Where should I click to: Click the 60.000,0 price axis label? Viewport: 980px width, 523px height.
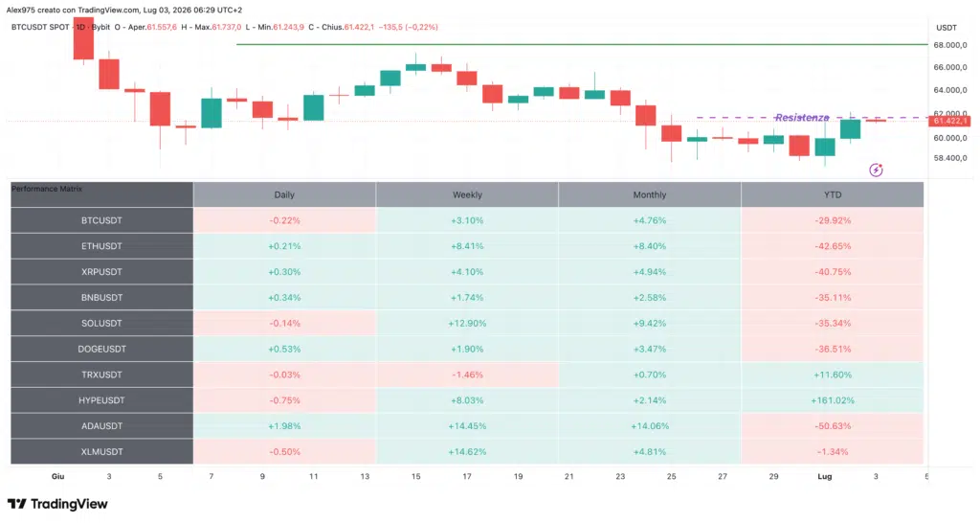[x=950, y=138]
